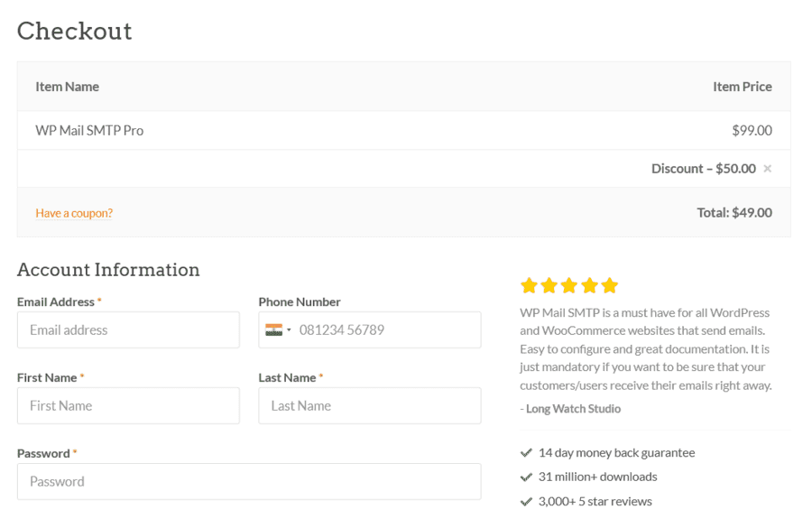Click the Total: $49.00 text
The image size is (812, 528).
click(734, 212)
